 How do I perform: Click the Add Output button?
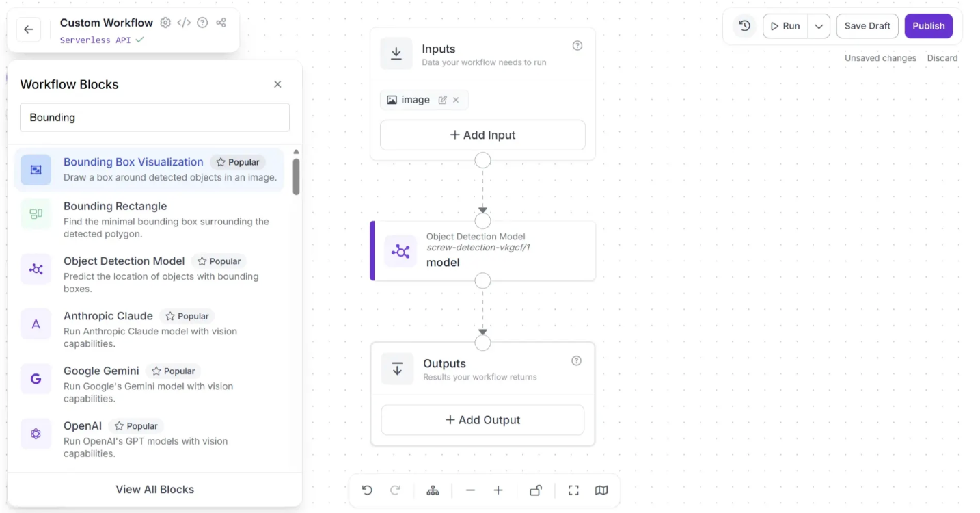point(482,420)
